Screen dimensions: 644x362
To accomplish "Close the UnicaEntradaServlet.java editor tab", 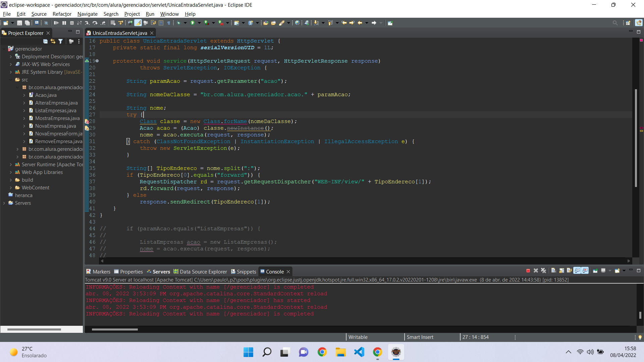I will [152, 33].
